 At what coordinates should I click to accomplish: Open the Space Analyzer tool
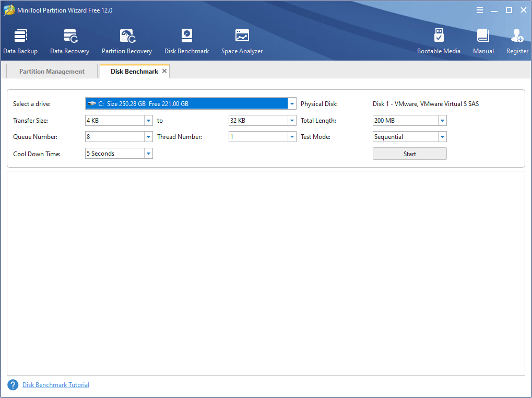(x=242, y=41)
